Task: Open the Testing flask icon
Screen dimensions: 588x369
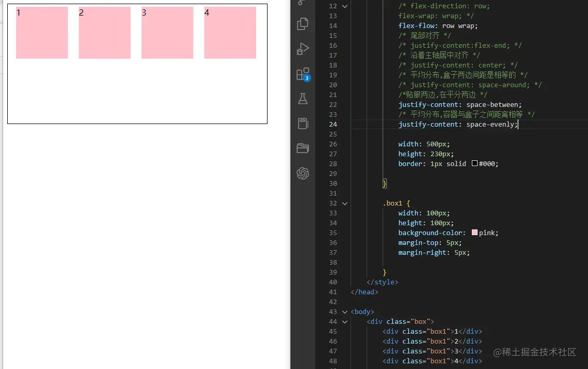Action: point(303,99)
